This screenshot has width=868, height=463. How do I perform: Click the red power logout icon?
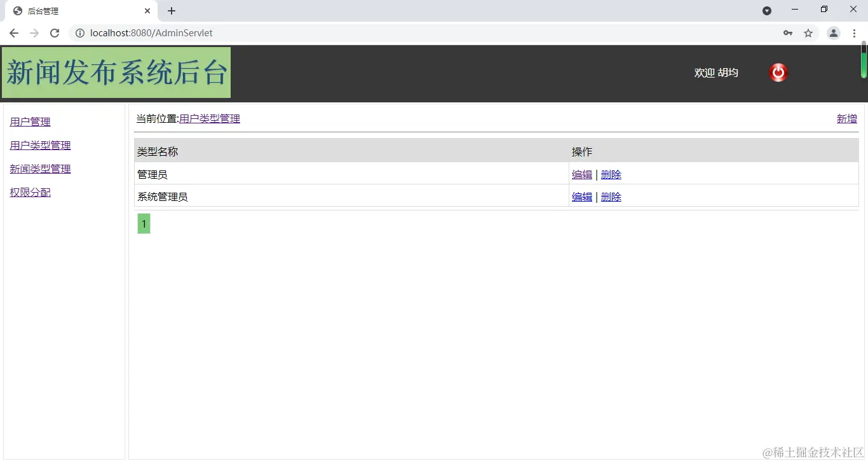click(778, 73)
